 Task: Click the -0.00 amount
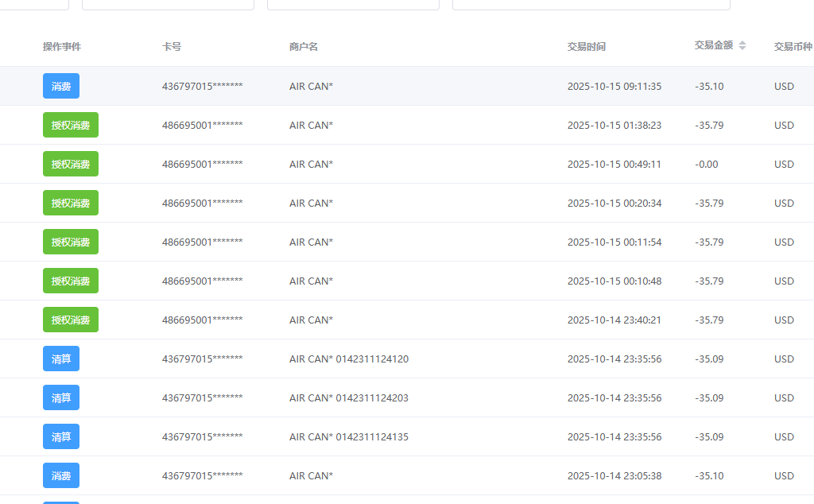(707, 164)
